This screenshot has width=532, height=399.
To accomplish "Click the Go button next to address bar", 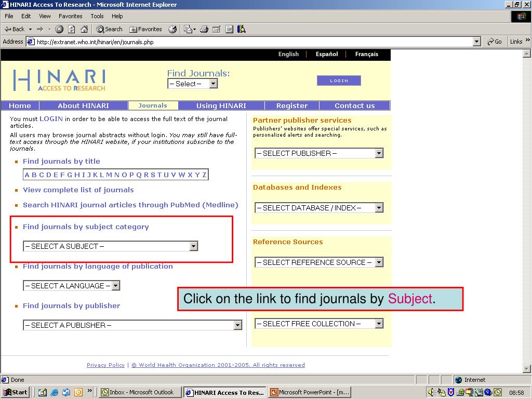I will tap(495, 42).
